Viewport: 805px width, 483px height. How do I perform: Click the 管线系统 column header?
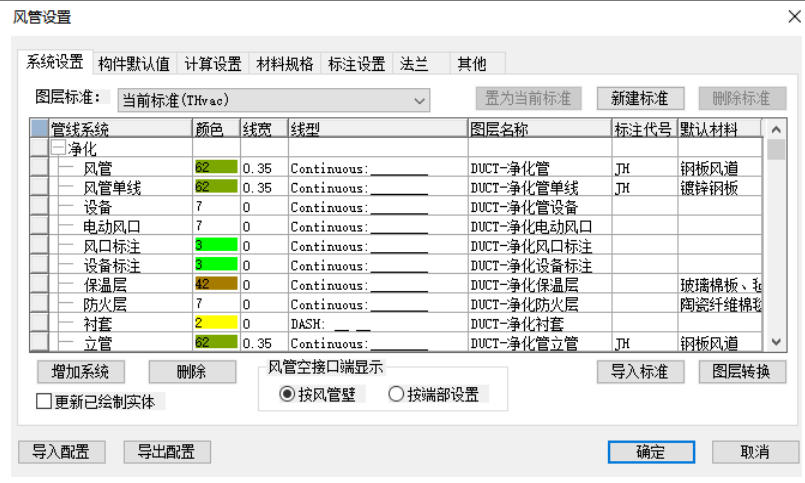click(x=120, y=129)
